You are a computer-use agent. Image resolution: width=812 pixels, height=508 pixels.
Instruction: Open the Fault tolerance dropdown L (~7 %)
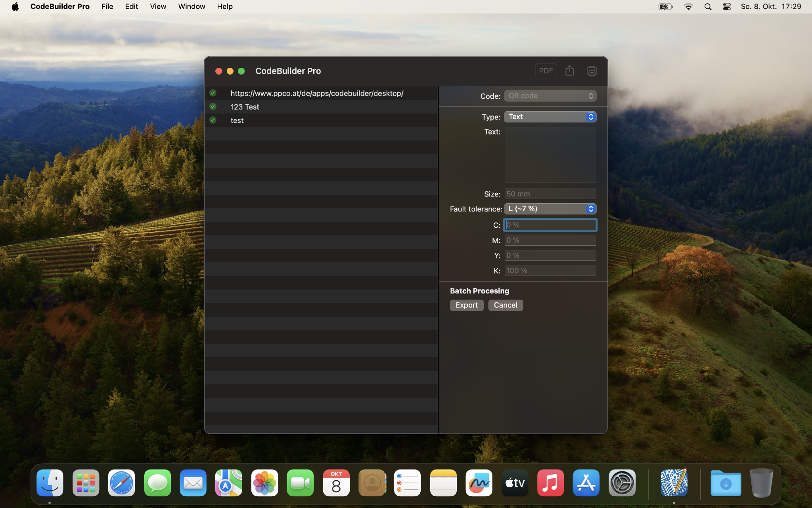coord(550,209)
